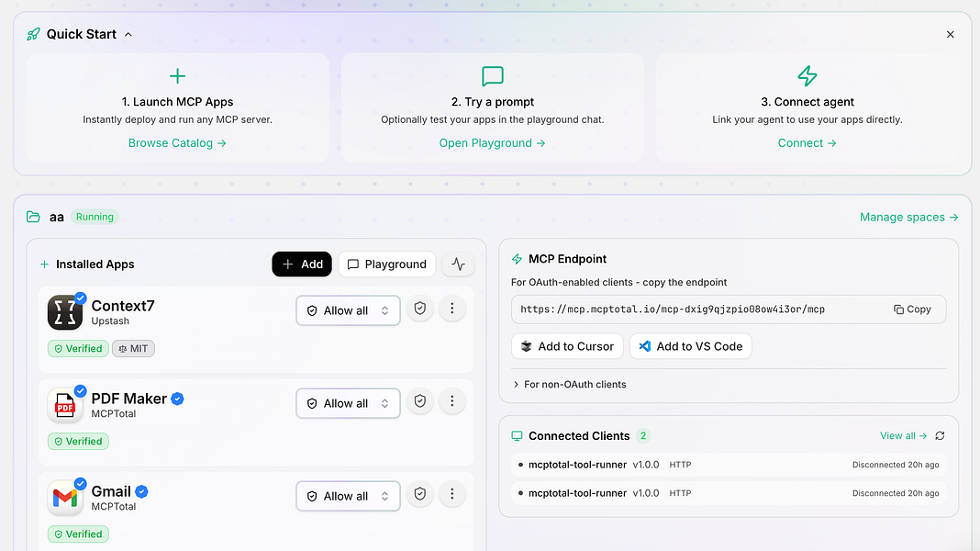Viewport: 980px width, 551px height.
Task: Click the Add app button
Action: 302,264
